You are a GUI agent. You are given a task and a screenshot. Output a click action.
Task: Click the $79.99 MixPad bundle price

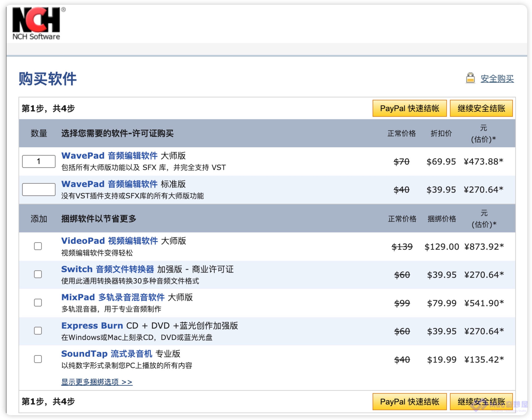(442, 303)
